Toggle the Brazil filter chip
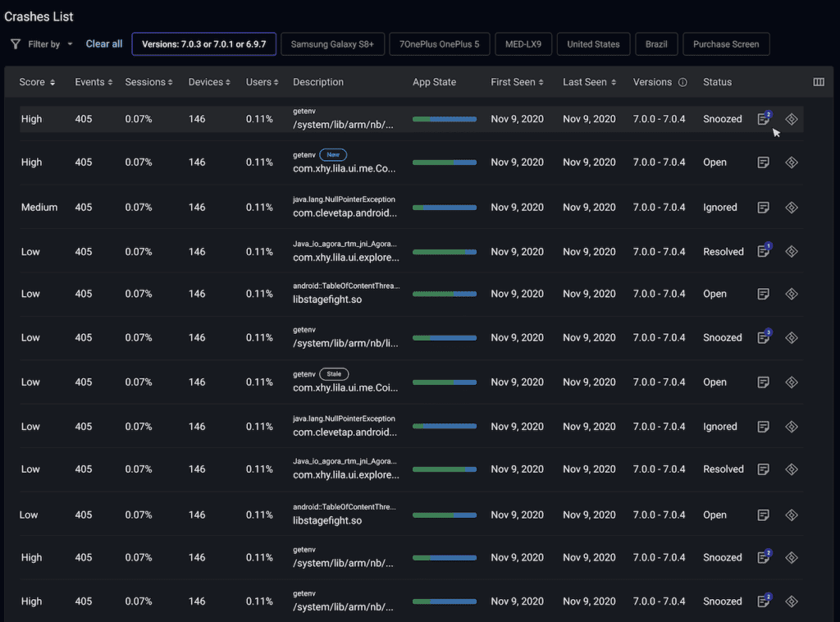This screenshot has height=622, width=840. coord(655,44)
